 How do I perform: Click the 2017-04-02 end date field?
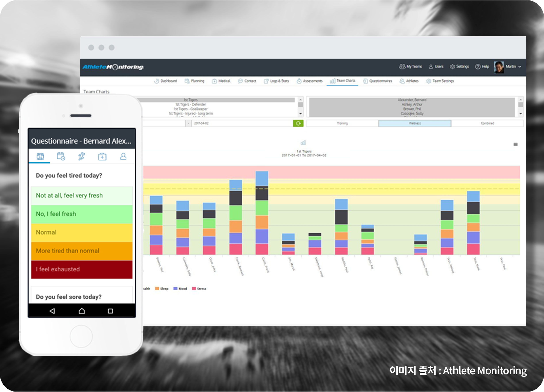tap(242, 123)
